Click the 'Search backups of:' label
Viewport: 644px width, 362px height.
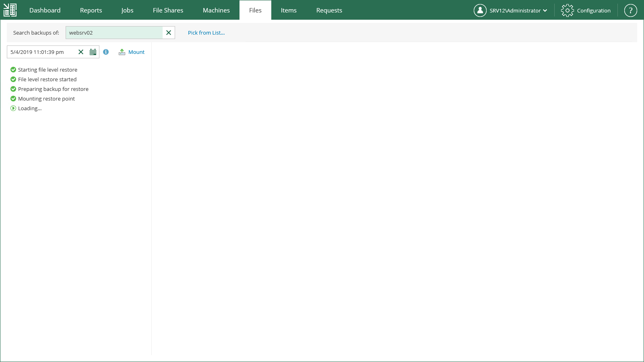click(36, 33)
